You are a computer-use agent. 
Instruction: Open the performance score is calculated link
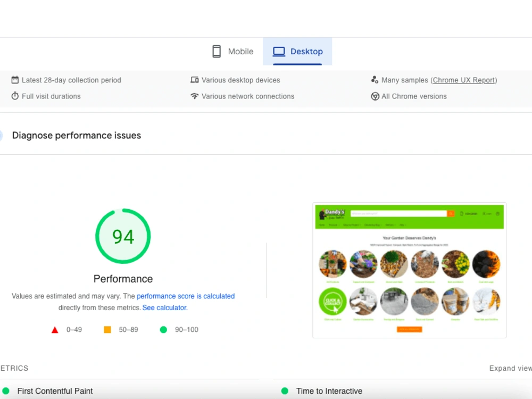click(186, 296)
